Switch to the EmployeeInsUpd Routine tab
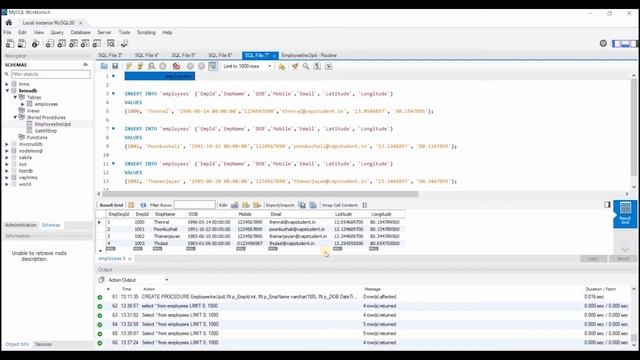 click(309, 55)
